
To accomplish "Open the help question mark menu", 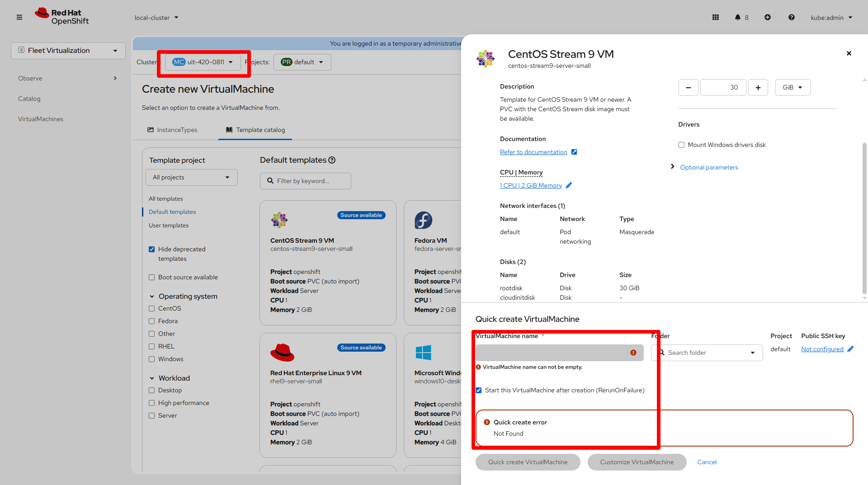I will pos(792,17).
